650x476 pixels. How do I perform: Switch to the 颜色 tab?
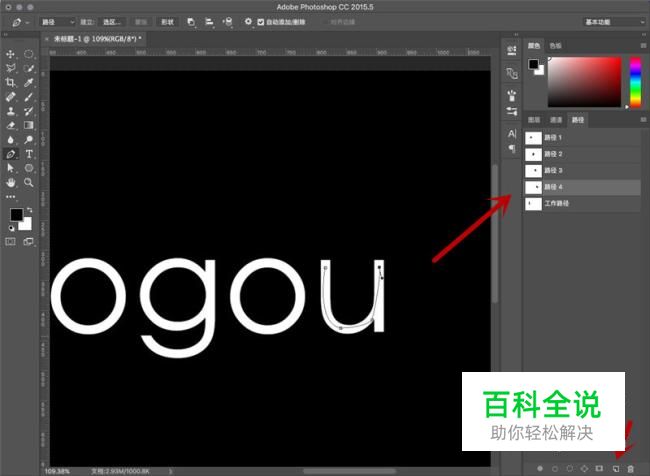[534, 46]
